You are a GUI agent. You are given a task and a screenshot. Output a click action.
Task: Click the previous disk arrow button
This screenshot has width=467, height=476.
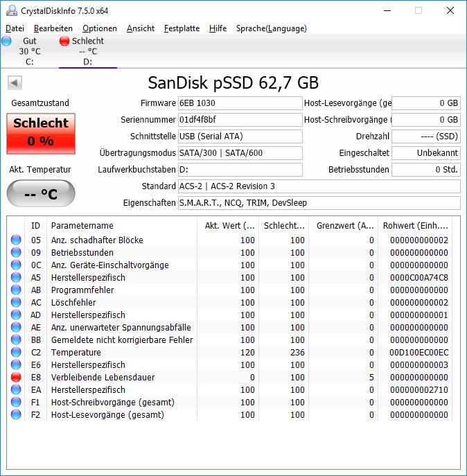[15, 82]
